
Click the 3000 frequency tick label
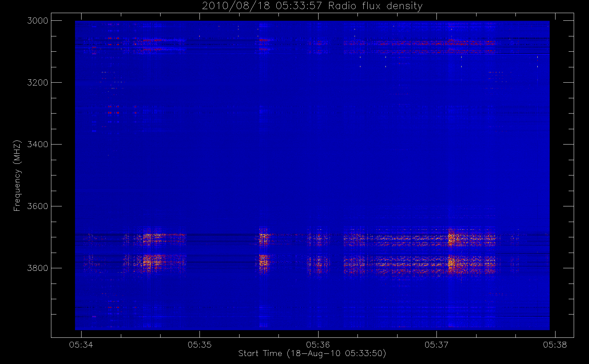pos(38,21)
